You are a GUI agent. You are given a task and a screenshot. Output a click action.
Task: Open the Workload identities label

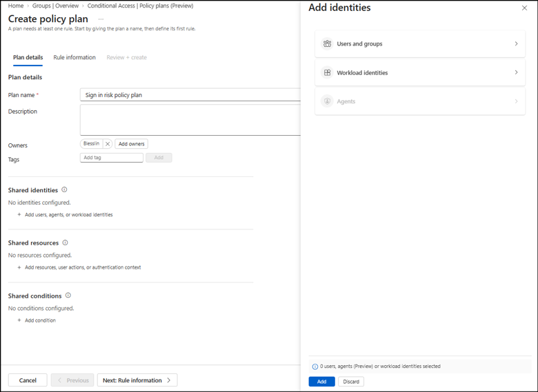(x=362, y=72)
